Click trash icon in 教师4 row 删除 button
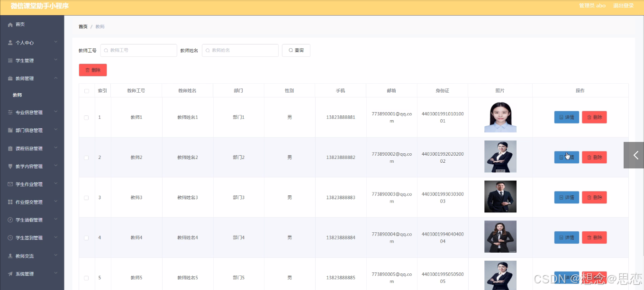 tap(589, 237)
